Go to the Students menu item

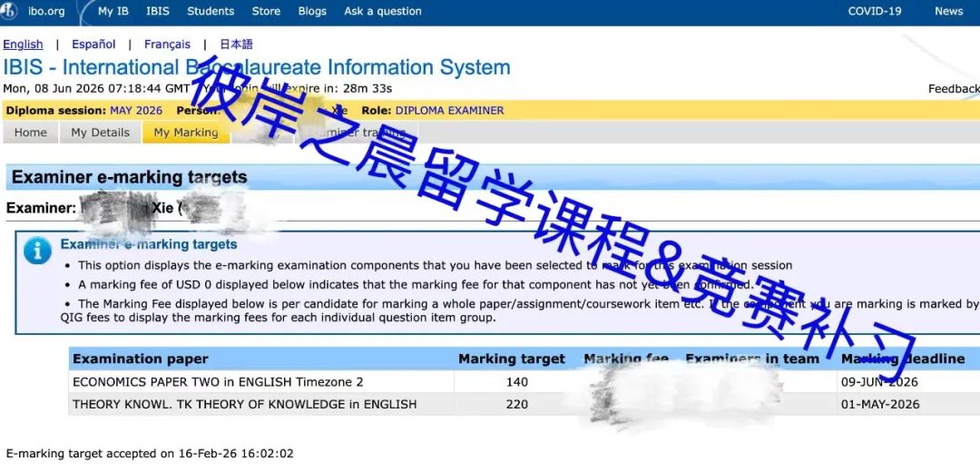coord(211,11)
